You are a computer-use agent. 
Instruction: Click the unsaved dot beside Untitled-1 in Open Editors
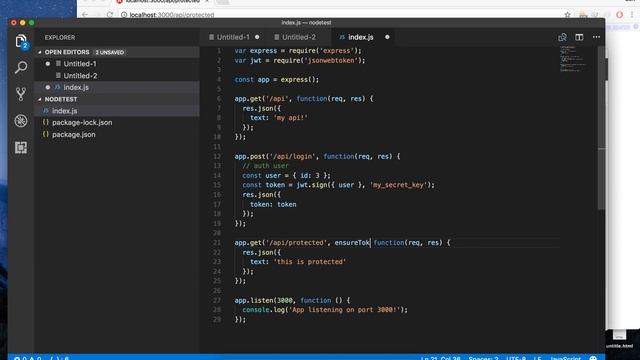coord(48,64)
